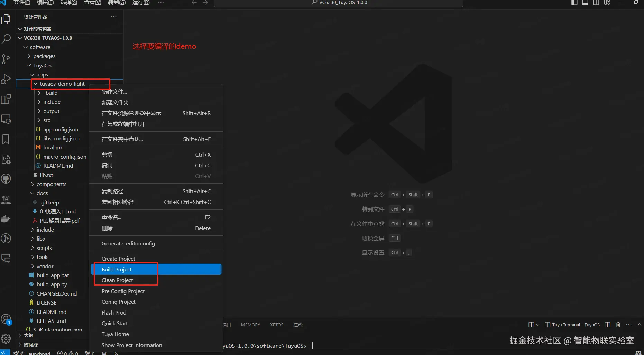This screenshot has width=644, height=355.
Task: Open Run and Debug view
Action: 6,79
